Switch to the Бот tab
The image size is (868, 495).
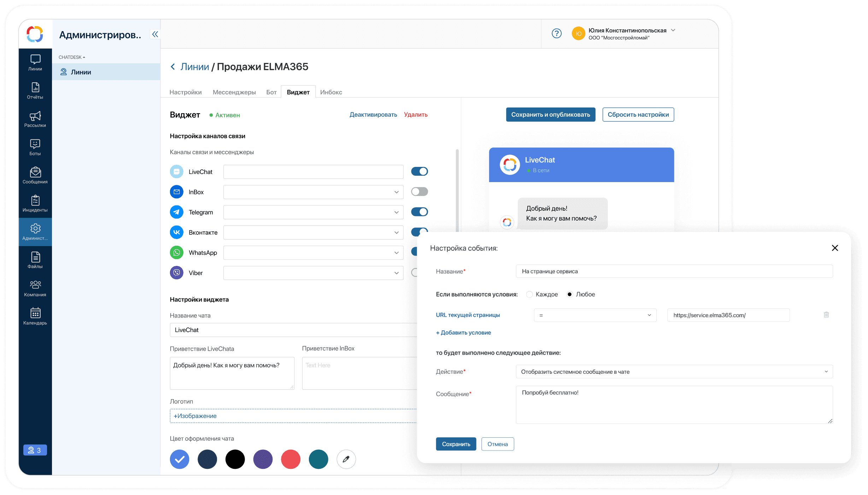271,92
